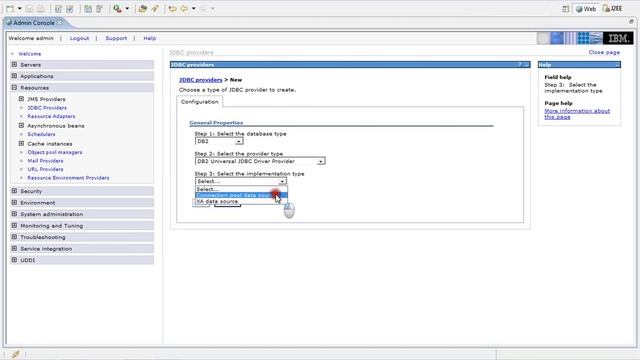Viewport: 640px width, 360px height.
Task: Click the Support link
Action: 116,38
